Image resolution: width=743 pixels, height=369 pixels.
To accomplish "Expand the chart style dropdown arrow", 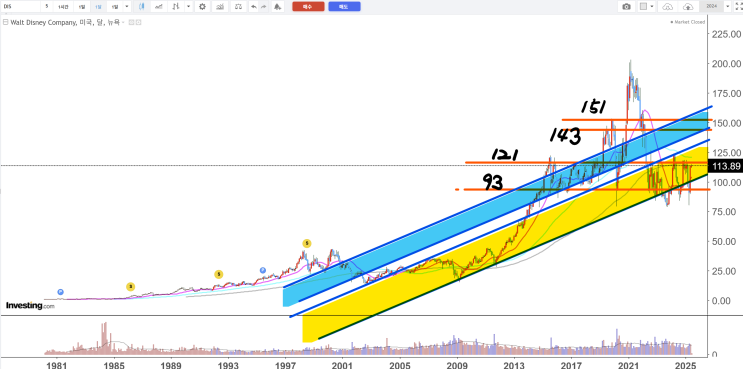I will tap(189, 7).
